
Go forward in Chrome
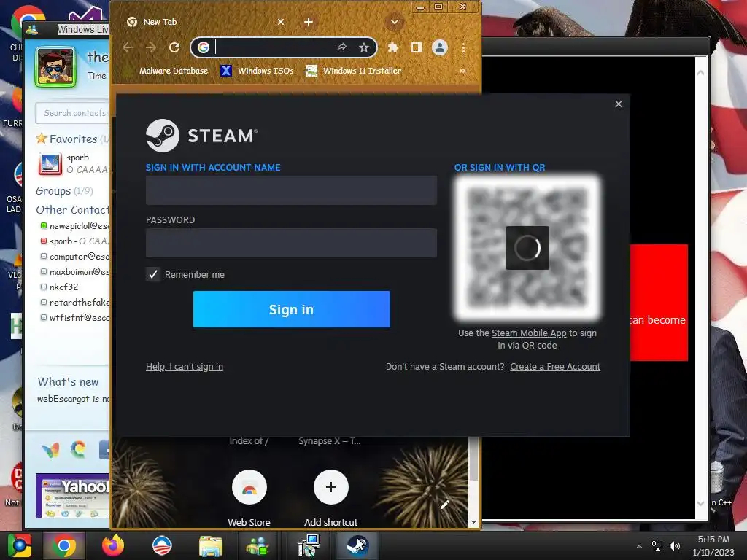(151, 47)
